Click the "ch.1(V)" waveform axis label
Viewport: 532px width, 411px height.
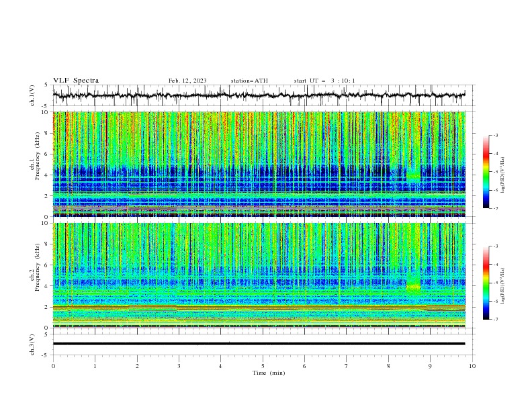tap(32, 95)
